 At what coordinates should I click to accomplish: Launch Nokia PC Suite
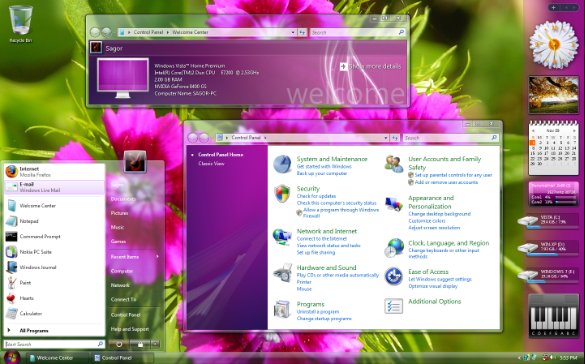[54, 252]
